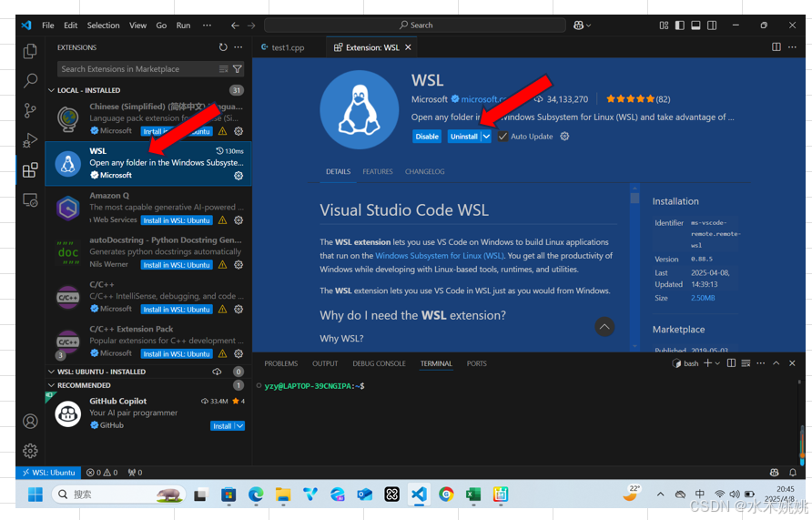
Task: Open notifications bell in status bar
Action: 792,473
